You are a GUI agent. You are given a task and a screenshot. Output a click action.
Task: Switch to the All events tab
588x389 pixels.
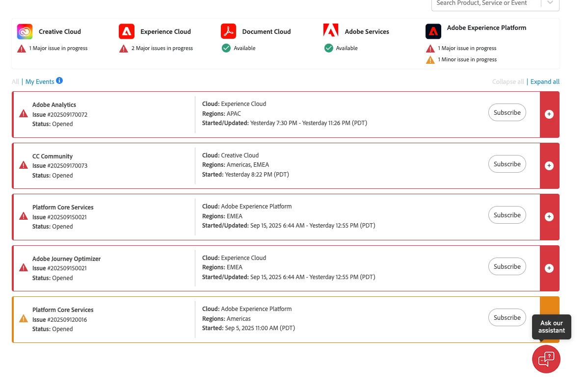[x=15, y=82]
